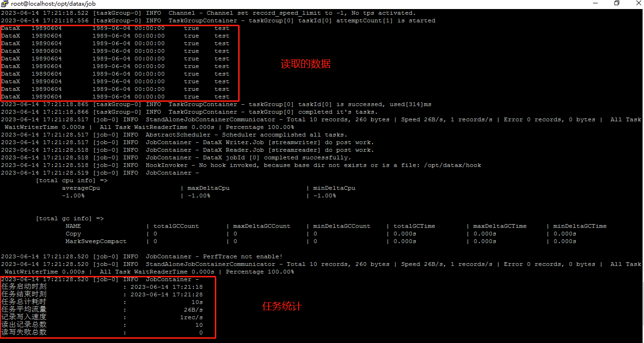This screenshot has height=343, width=644.
Task: Click the '26B/s' value beside 任务平均流量
Action: pos(193,310)
